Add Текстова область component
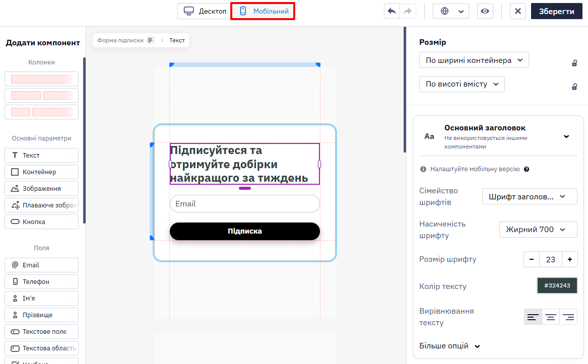 tap(42, 348)
